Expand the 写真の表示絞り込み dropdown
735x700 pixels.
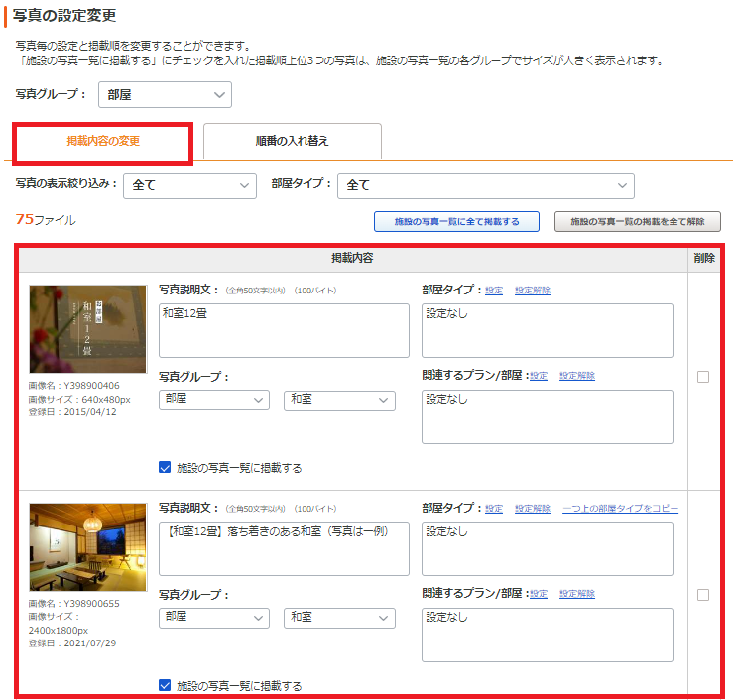tap(190, 185)
